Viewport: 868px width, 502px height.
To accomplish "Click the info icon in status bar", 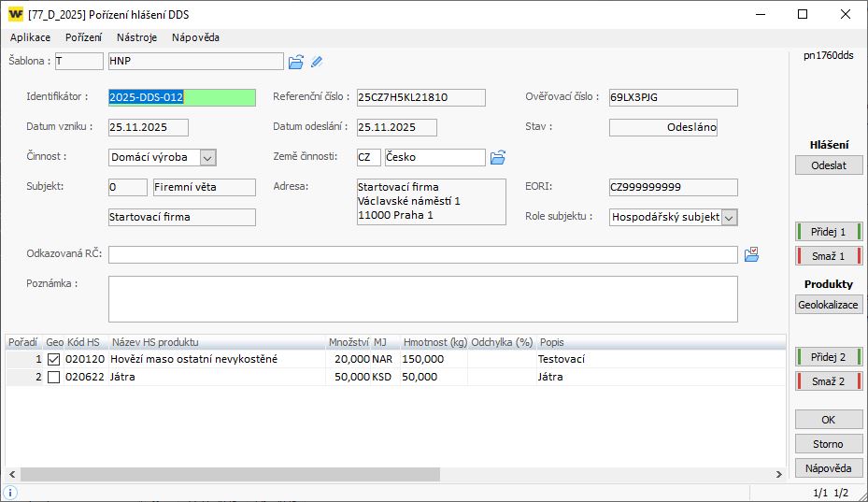I will pos(11,492).
